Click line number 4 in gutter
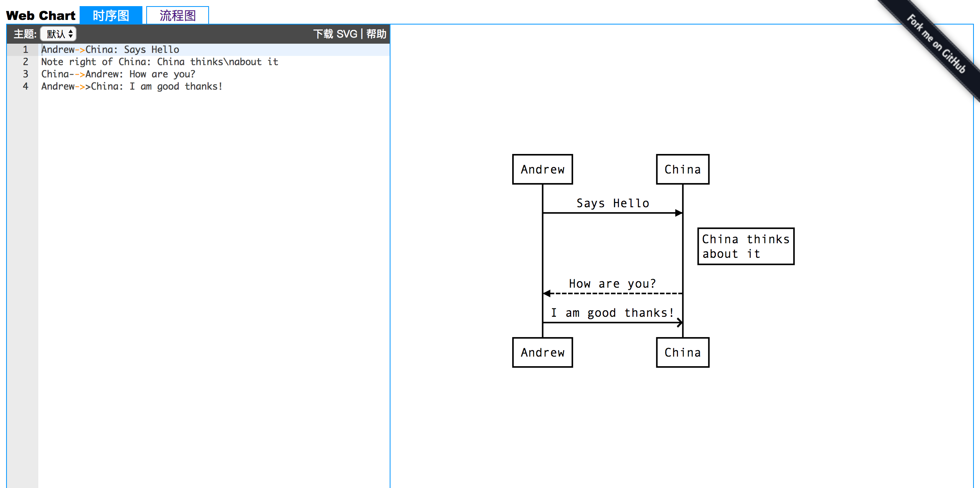The height and width of the screenshot is (488, 980). [25, 87]
